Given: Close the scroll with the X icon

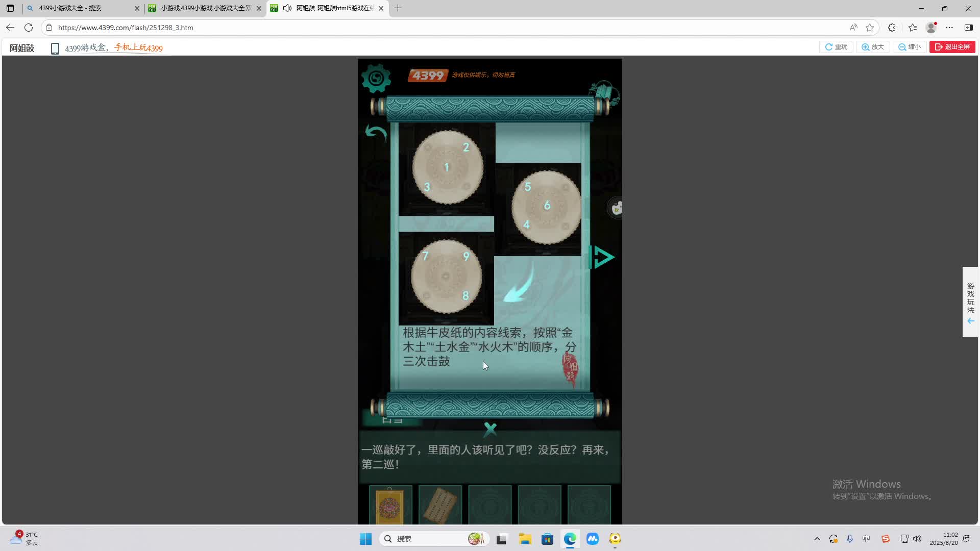Looking at the screenshot, I should (490, 429).
